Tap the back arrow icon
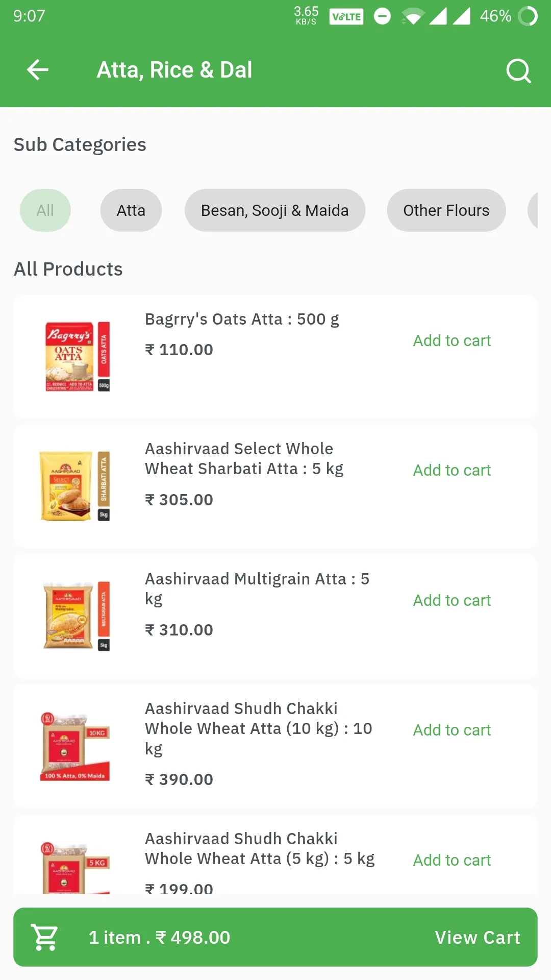This screenshot has height=980, width=551. 37,70
